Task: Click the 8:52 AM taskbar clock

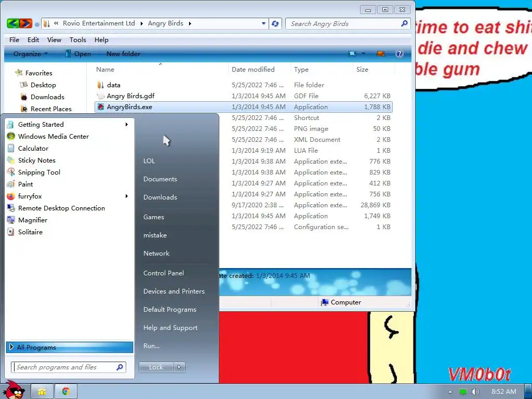Action: (503, 392)
